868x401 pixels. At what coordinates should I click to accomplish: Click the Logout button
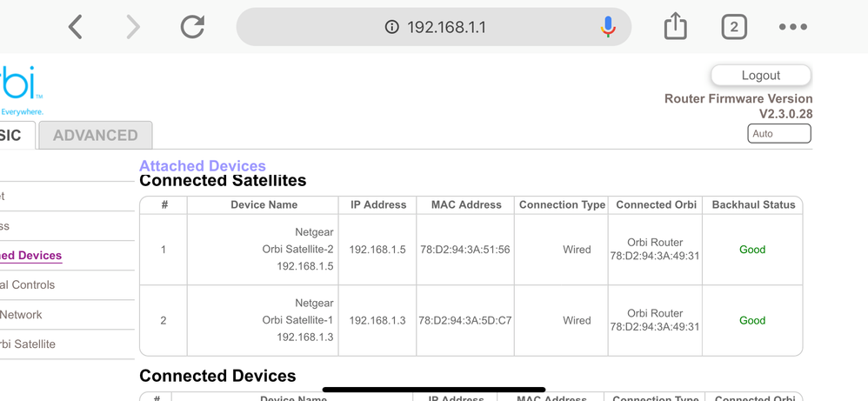[x=761, y=76]
